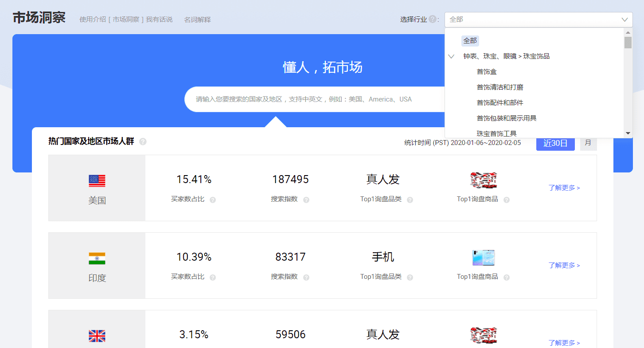Click the 统计时间 (PST) date range text

[x=463, y=143]
